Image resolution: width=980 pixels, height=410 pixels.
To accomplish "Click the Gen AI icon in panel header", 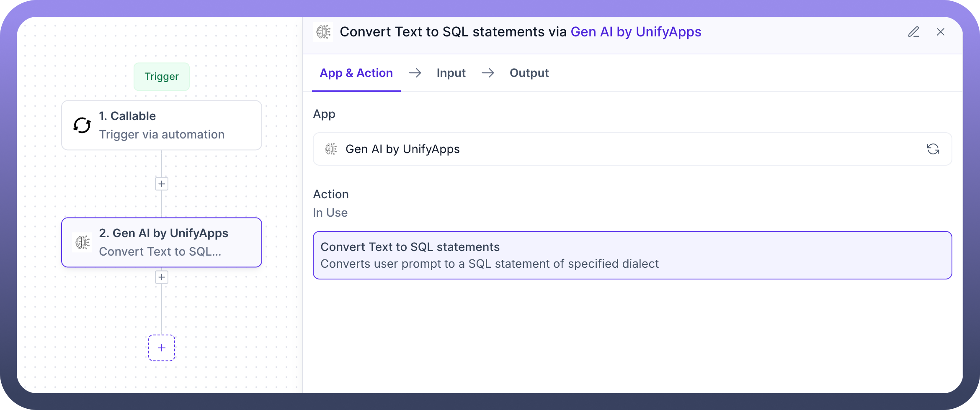I will [323, 32].
